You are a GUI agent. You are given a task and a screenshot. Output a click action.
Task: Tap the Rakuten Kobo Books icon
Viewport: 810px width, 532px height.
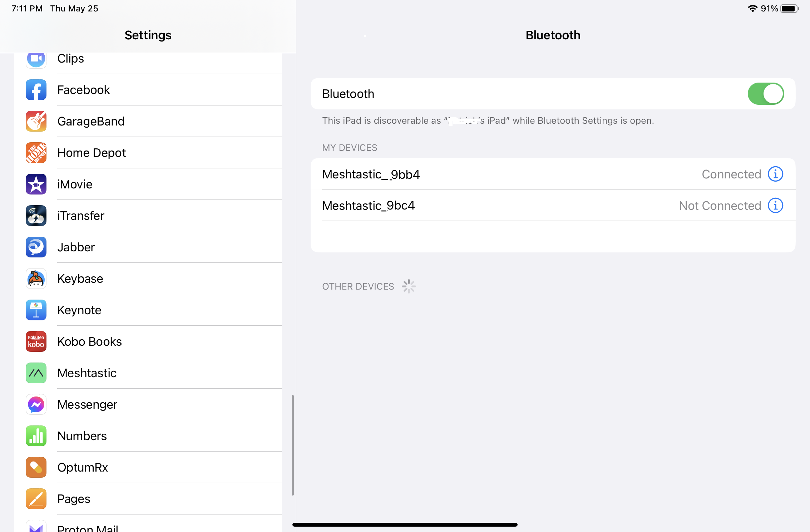(x=36, y=341)
